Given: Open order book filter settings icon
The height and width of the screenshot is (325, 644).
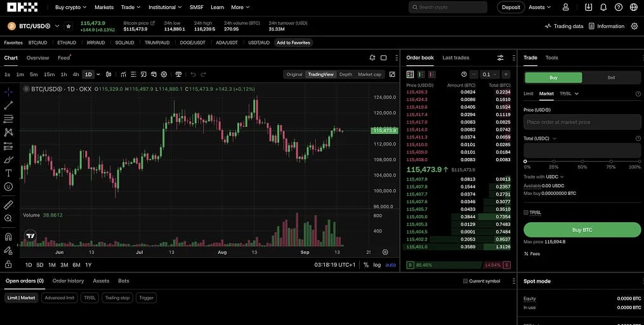Looking at the screenshot, I should point(500,58).
